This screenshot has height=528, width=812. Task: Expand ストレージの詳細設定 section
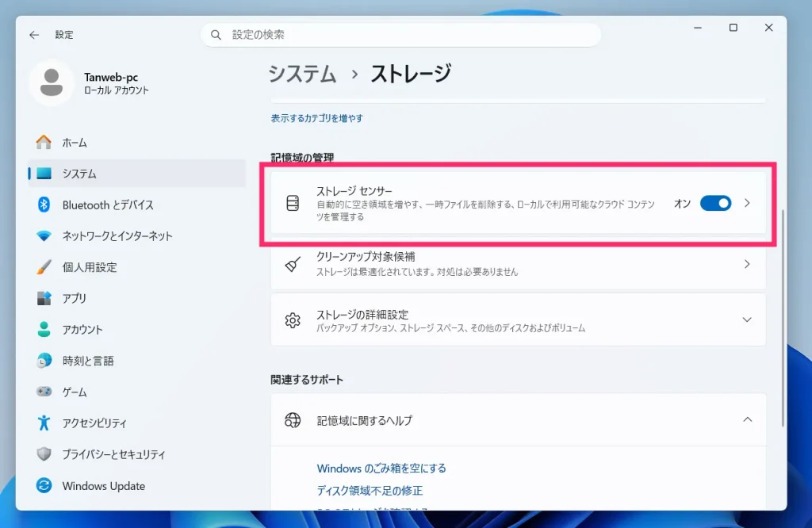(x=747, y=320)
